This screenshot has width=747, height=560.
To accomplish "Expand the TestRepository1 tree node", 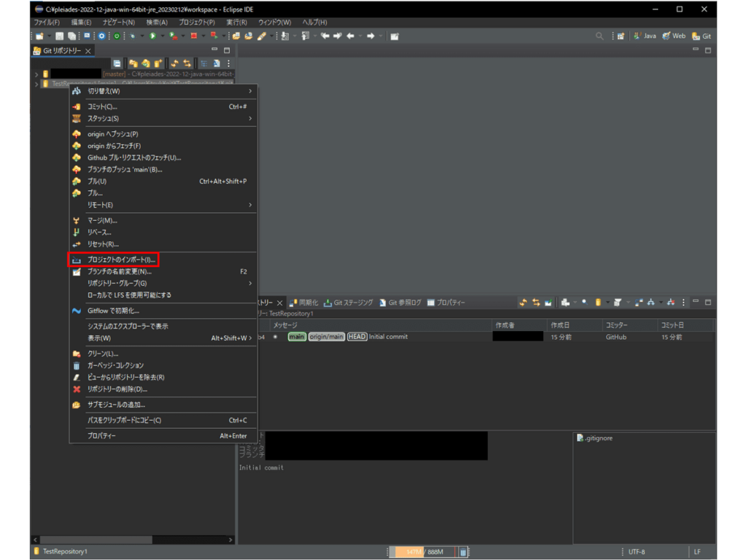I will click(x=36, y=85).
